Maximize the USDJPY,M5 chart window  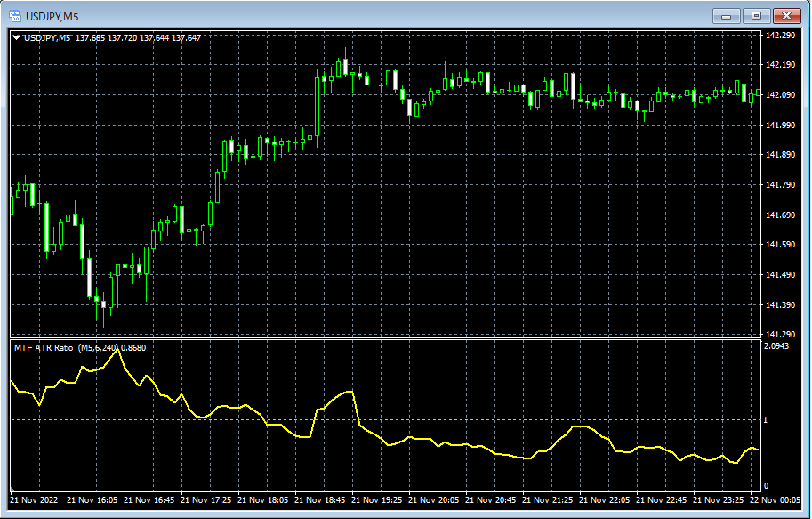tap(756, 16)
